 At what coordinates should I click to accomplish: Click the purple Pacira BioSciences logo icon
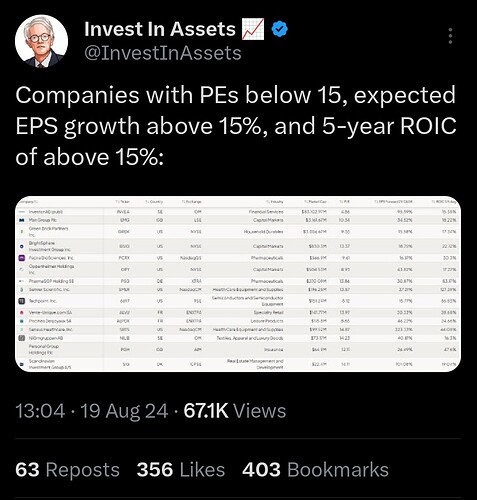point(22,258)
